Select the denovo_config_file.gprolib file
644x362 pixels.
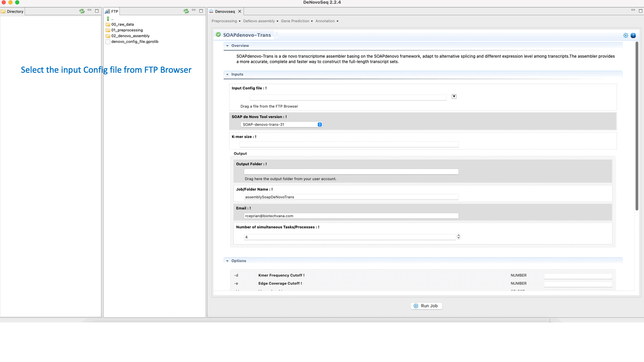[x=135, y=42]
